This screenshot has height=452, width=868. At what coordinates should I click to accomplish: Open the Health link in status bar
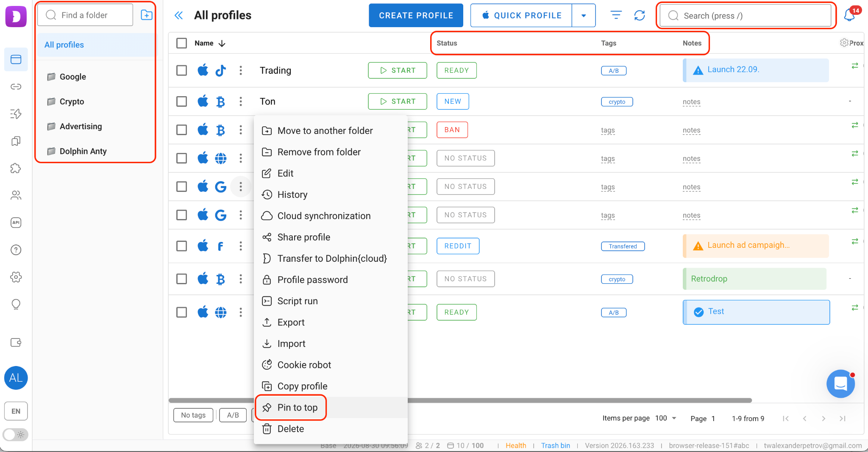(516, 445)
